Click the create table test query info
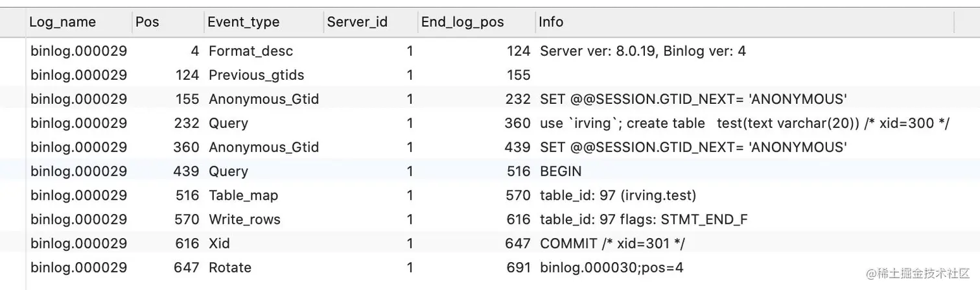 744,123
